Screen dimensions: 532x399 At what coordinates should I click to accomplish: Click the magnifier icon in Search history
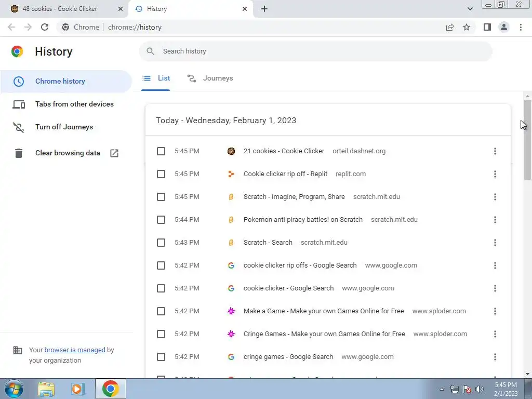click(150, 51)
